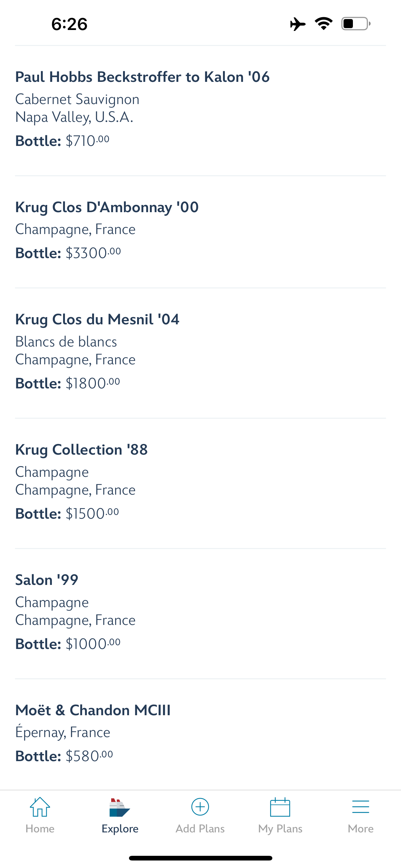This screenshot has width=401, height=868.
Task: Tap the battery status icon
Action: 355,23
